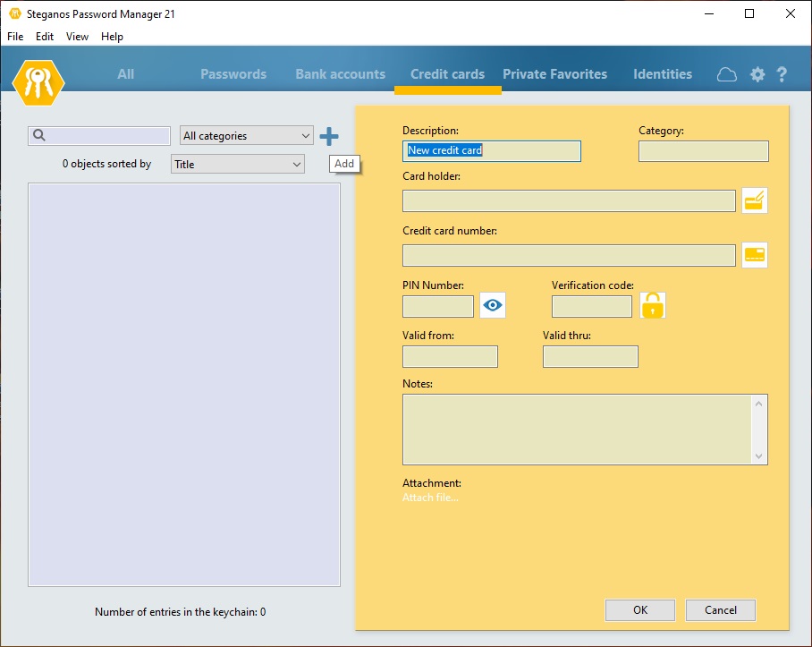This screenshot has height=647, width=812.
Task: Click the card holder signature icon
Action: click(x=754, y=200)
